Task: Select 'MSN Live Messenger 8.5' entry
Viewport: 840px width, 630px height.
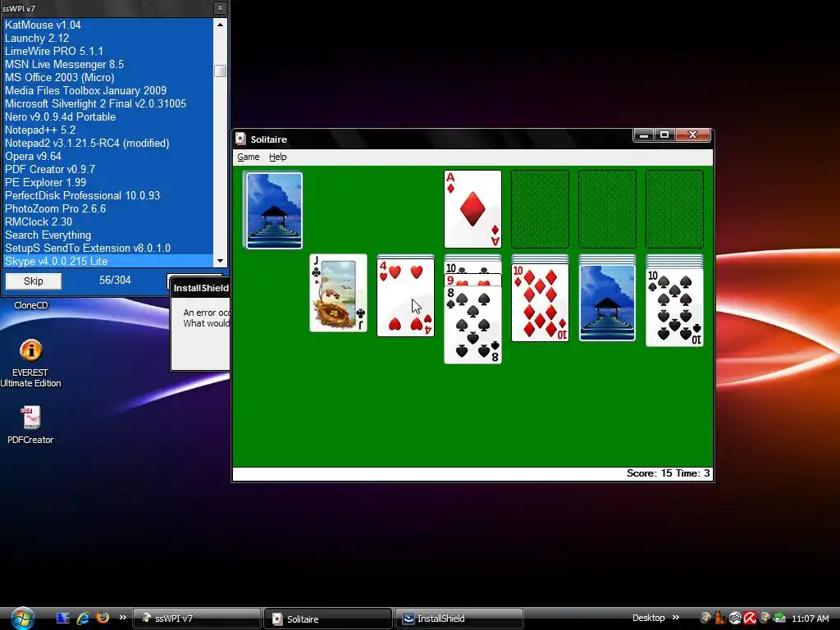Action: (108, 64)
